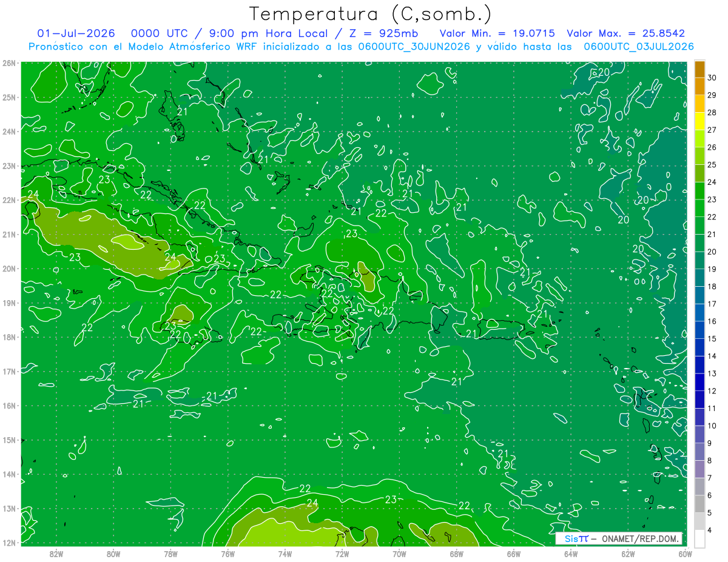Click the '82W' longitude axis label
Screen dimensions: 728x562
[x=56, y=554]
